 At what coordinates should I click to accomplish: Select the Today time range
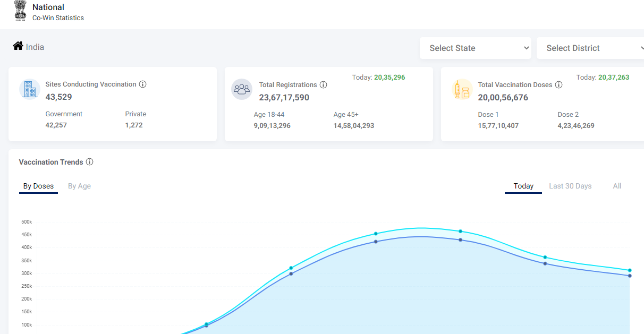tap(523, 186)
